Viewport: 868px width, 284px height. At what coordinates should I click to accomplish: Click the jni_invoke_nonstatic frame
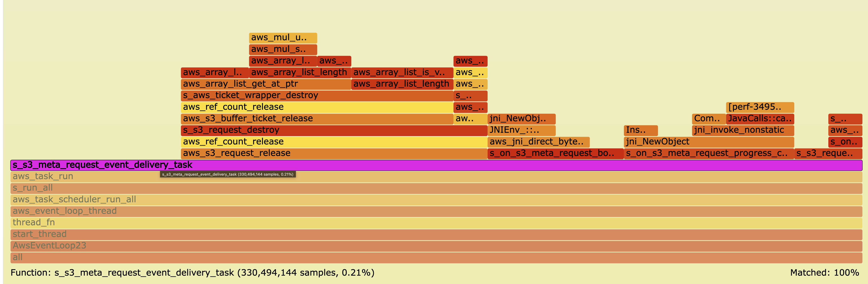pyautogui.click(x=742, y=130)
